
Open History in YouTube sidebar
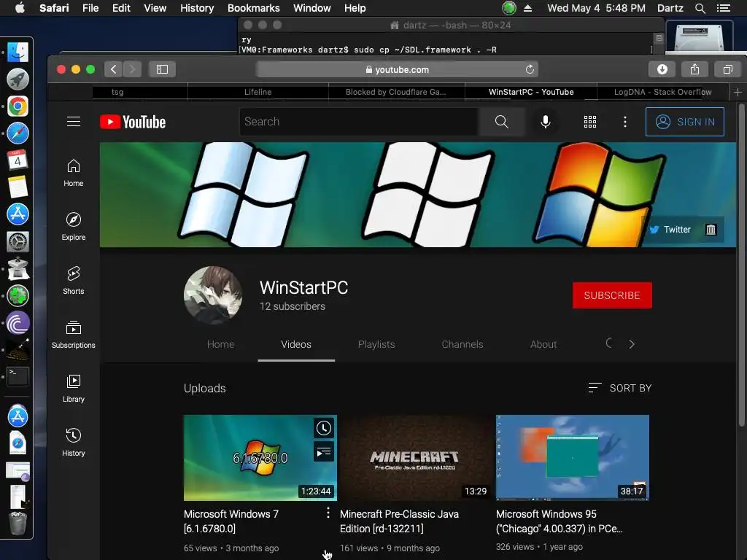point(74,442)
